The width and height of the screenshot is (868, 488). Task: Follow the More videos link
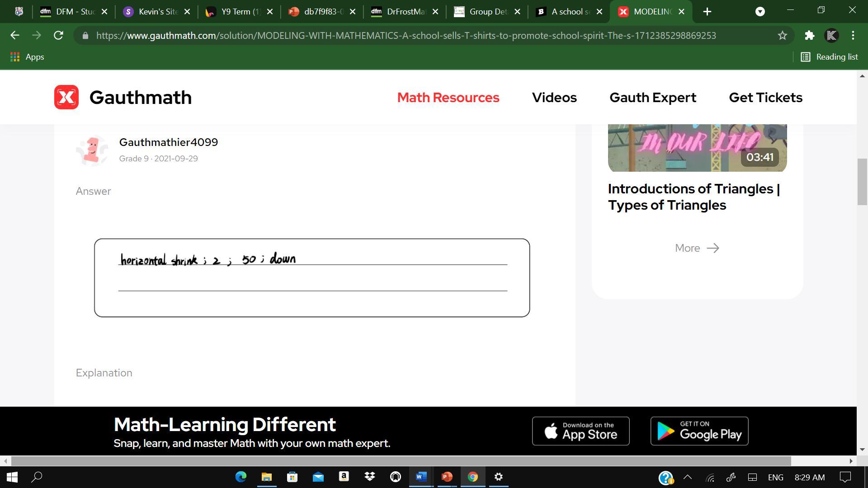pyautogui.click(x=697, y=248)
